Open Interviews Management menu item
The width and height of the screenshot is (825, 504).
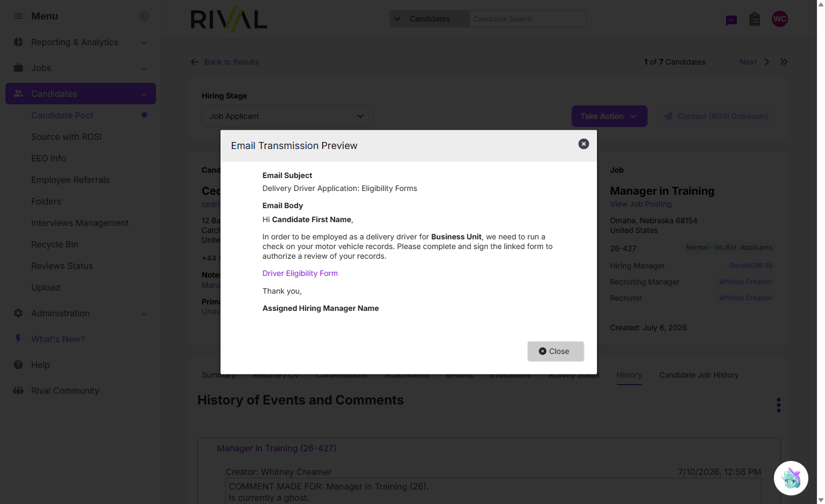(80, 223)
